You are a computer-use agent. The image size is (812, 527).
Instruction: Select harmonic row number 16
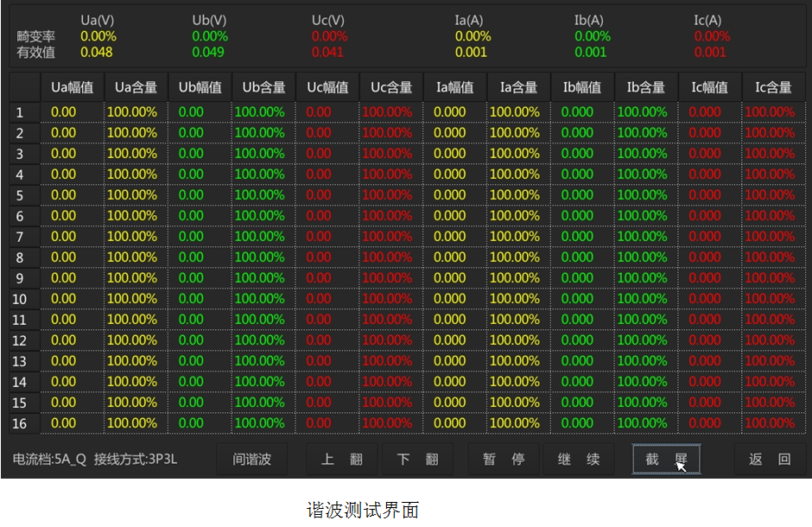[20, 424]
